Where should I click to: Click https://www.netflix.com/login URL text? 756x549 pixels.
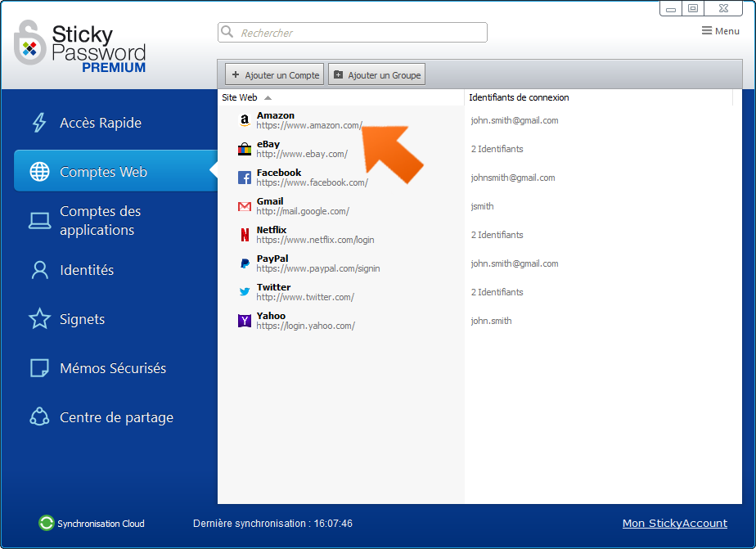point(315,240)
